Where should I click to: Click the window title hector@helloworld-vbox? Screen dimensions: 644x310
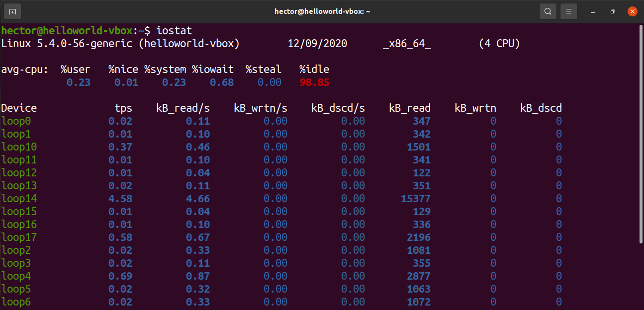[322, 11]
